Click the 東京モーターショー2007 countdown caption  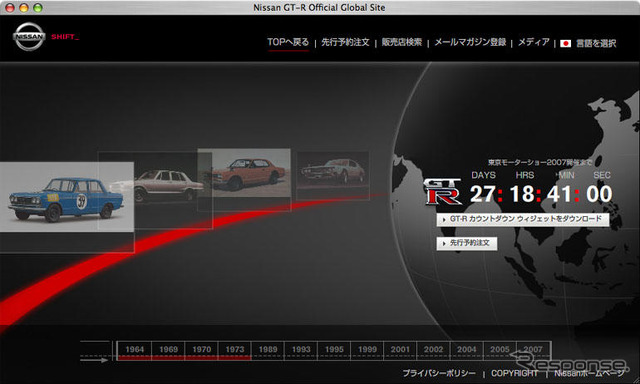(539, 162)
